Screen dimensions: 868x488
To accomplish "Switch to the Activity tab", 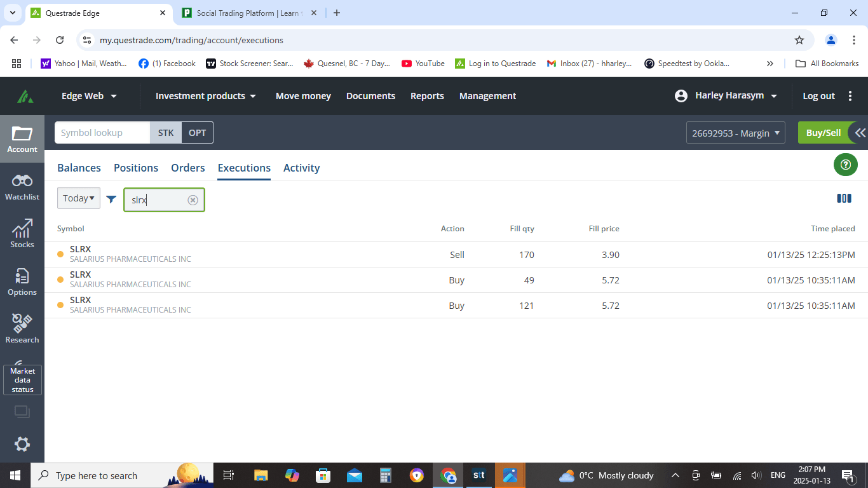I will pos(302,168).
